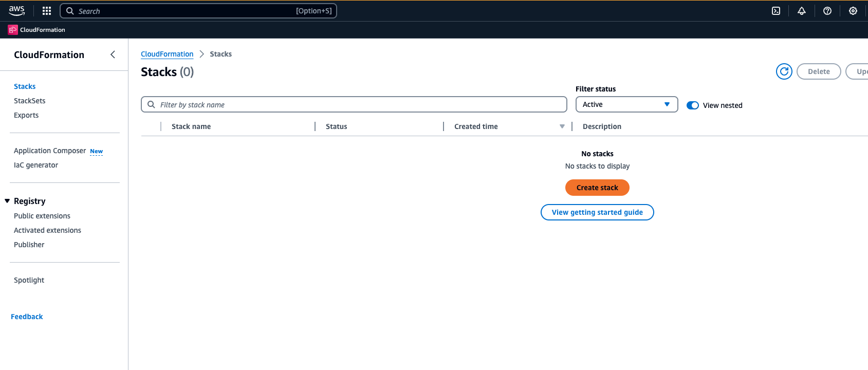868x370 pixels.
Task: Open the AWS services grid menu
Action: click(x=47, y=11)
